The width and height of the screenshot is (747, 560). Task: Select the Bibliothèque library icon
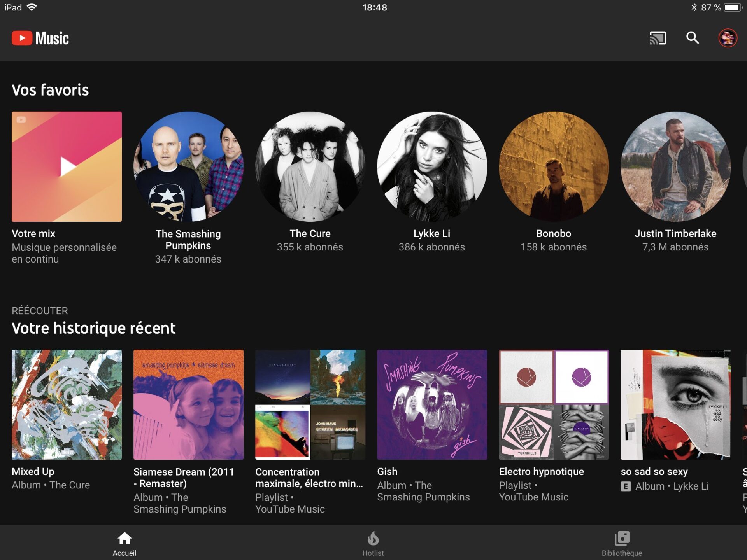point(622,539)
